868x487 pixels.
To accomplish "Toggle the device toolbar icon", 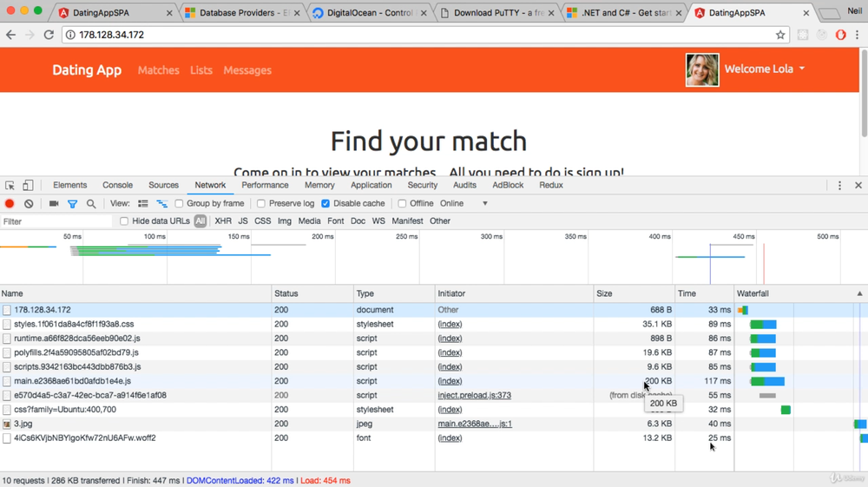I will pyautogui.click(x=28, y=186).
